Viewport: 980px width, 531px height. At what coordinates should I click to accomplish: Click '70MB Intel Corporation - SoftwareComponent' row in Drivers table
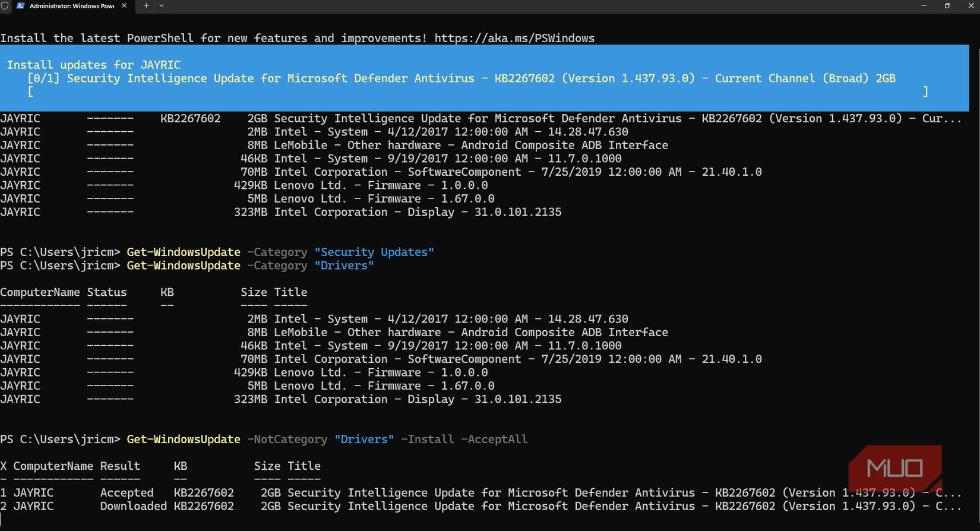pyautogui.click(x=381, y=359)
